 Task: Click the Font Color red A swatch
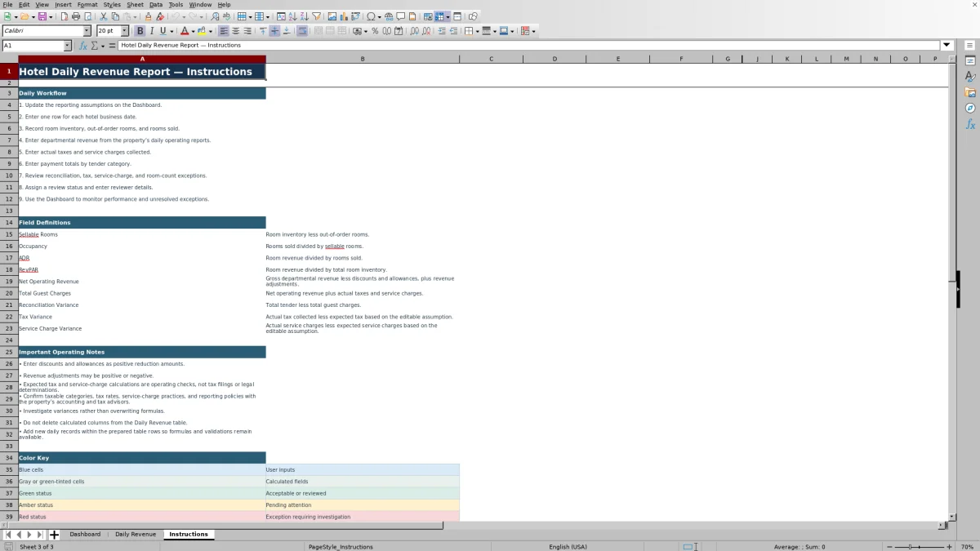pos(185,31)
